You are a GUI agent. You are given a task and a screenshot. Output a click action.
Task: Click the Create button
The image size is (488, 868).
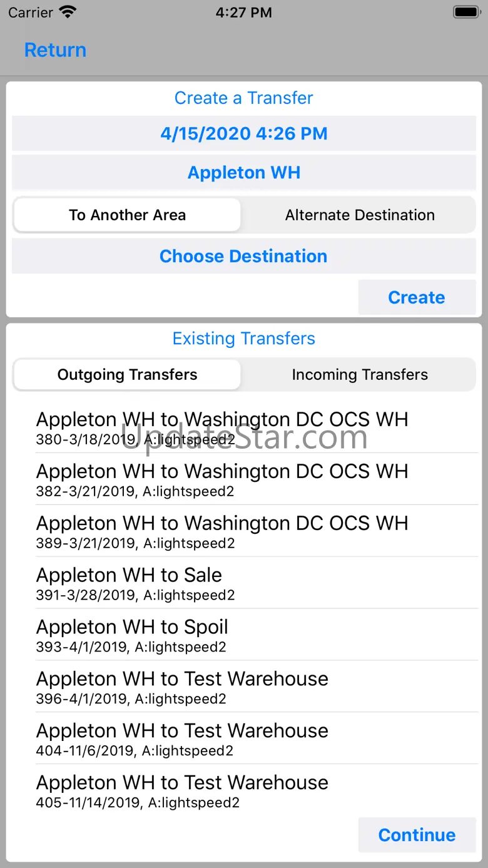[x=417, y=297]
